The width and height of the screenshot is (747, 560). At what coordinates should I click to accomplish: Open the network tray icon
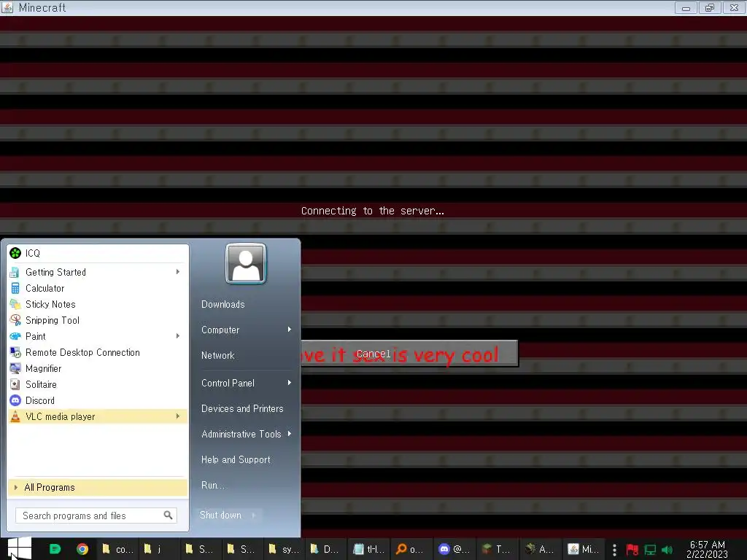[x=650, y=550]
